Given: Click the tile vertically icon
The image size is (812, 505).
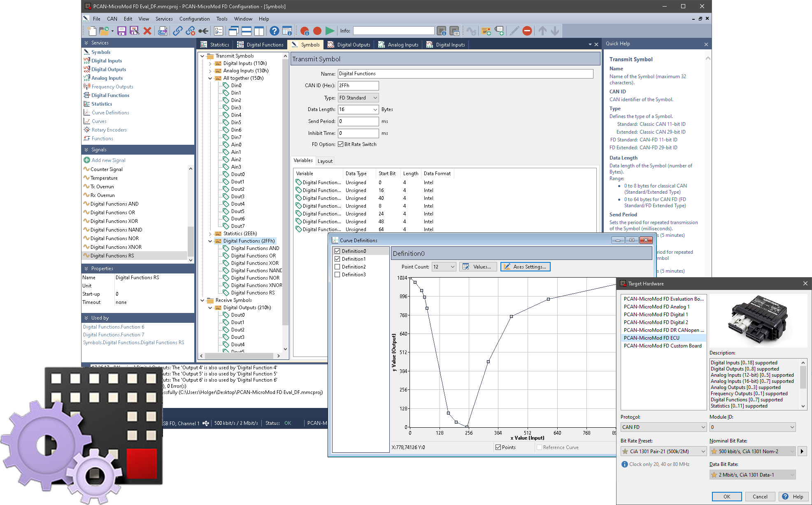Looking at the screenshot, I should point(259,31).
